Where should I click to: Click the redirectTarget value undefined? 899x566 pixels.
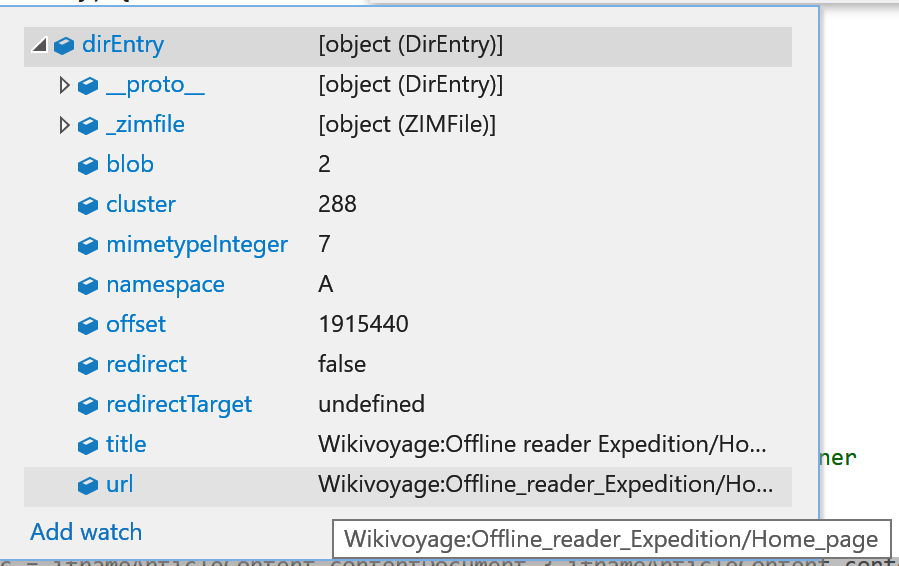(372, 404)
